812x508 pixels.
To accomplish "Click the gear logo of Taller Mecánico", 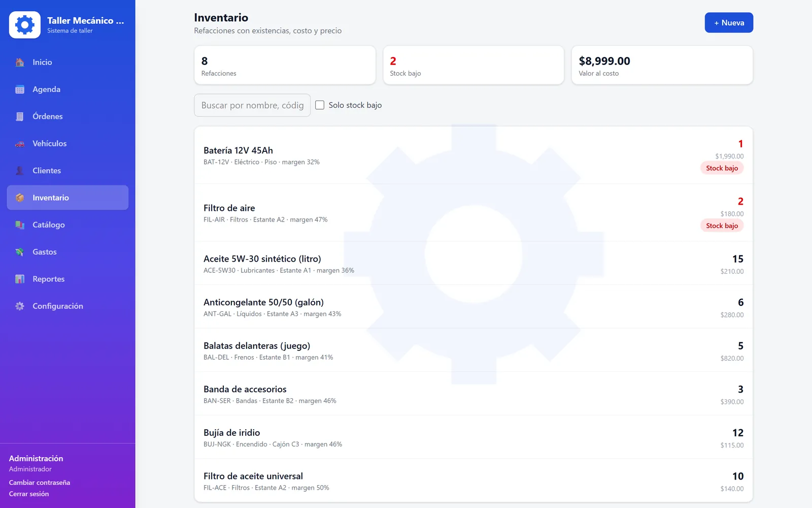I will click(x=24, y=25).
